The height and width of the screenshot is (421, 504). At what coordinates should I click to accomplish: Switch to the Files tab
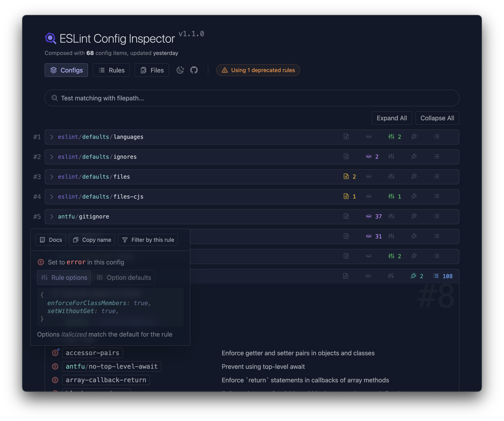pyautogui.click(x=152, y=70)
